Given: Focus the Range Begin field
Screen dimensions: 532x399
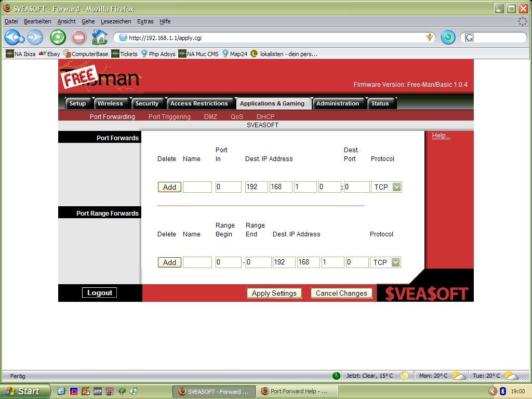Looking at the screenshot, I should pyautogui.click(x=229, y=262).
